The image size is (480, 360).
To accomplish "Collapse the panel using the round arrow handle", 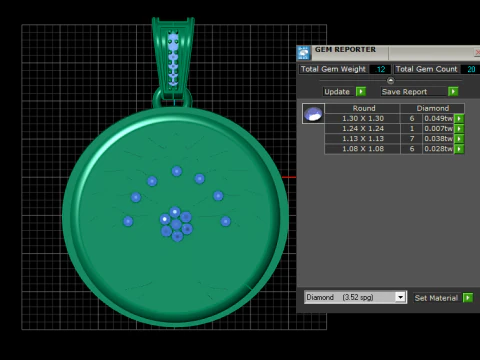I will click(390, 81).
